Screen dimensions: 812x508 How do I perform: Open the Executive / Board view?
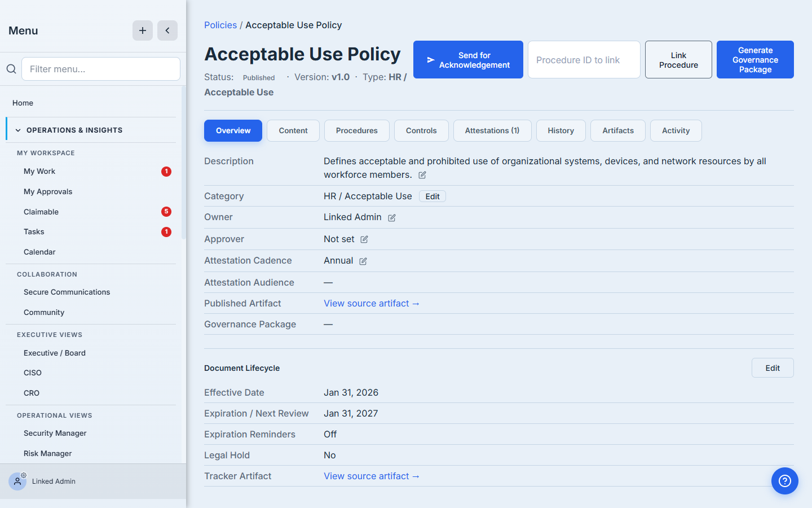[x=55, y=353]
